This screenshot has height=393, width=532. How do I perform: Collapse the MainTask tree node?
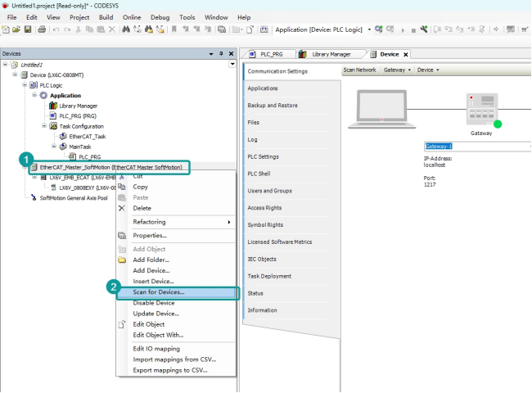(x=53, y=147)
